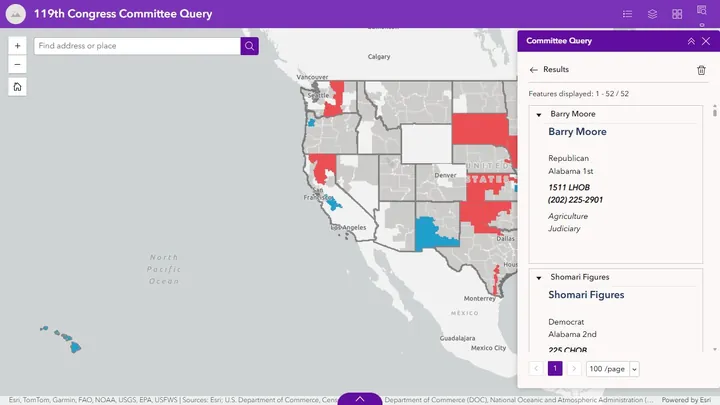Click the Hawaii blue district on map
Screen dimensions: 720x405
coord(75,347)
